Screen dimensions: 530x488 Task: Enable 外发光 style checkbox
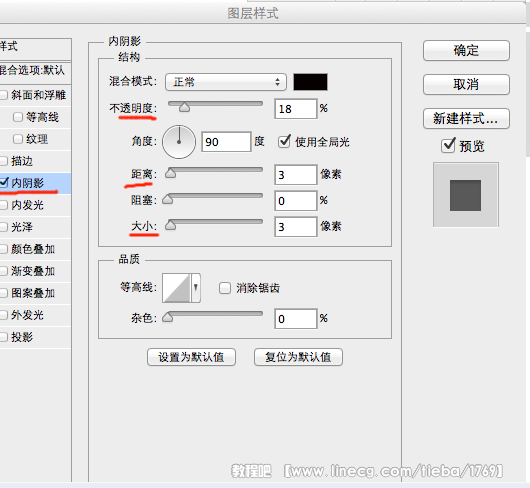pos(3,315)
